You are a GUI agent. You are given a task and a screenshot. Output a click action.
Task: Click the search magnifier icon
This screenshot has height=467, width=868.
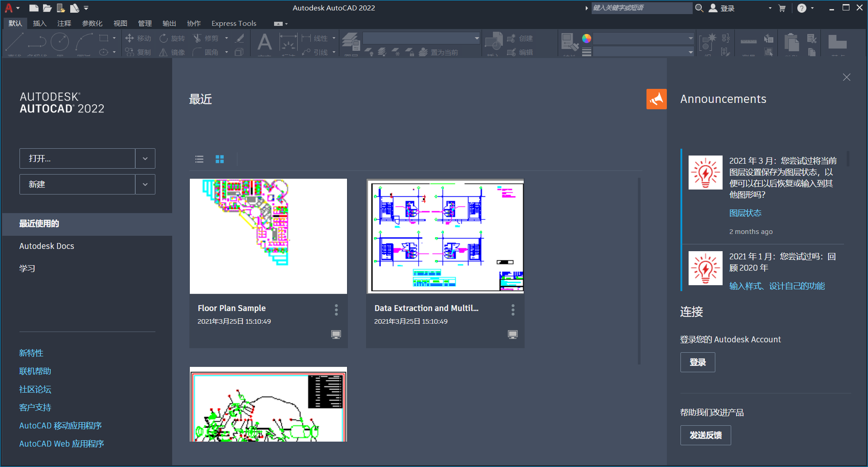(699, 8)
